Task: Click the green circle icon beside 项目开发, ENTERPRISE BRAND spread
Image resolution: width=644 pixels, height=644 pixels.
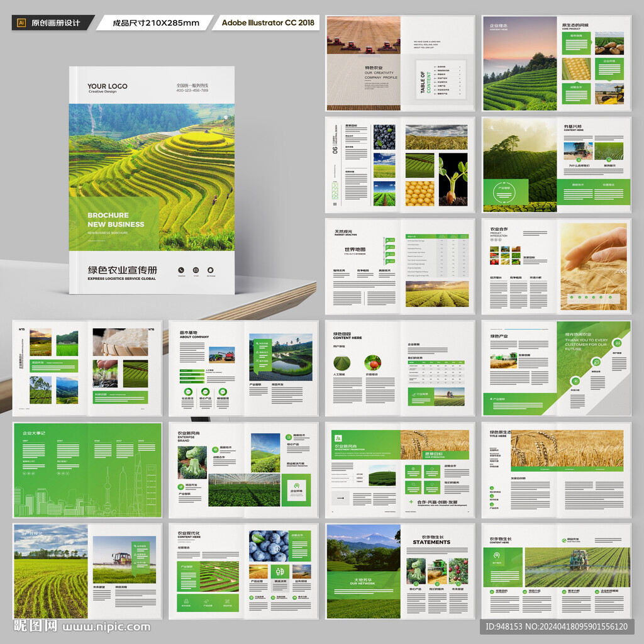Action: point(180,486)
